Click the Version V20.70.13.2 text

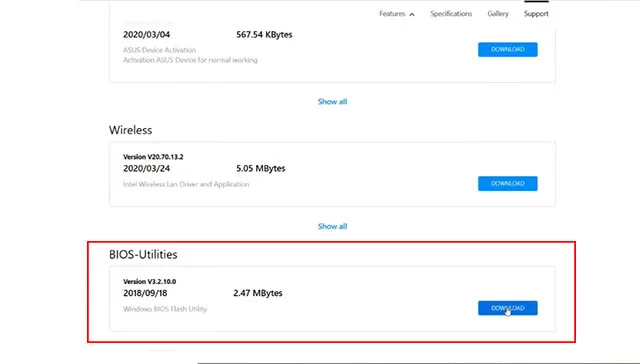click(153, 157)
